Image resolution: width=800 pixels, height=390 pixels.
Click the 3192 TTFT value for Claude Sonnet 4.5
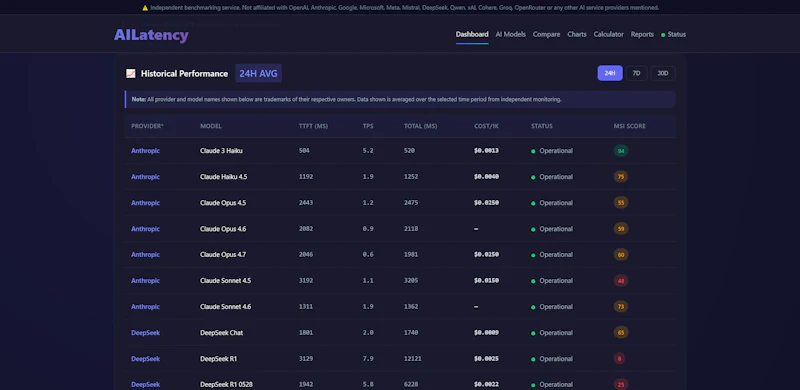pos(306,280)
